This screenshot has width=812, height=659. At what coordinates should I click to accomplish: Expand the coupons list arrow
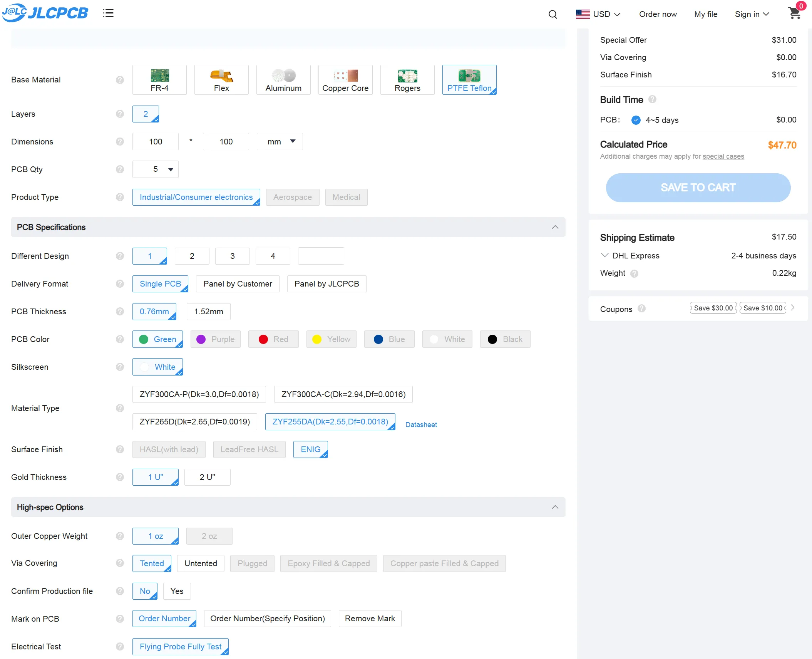point(793,308)
